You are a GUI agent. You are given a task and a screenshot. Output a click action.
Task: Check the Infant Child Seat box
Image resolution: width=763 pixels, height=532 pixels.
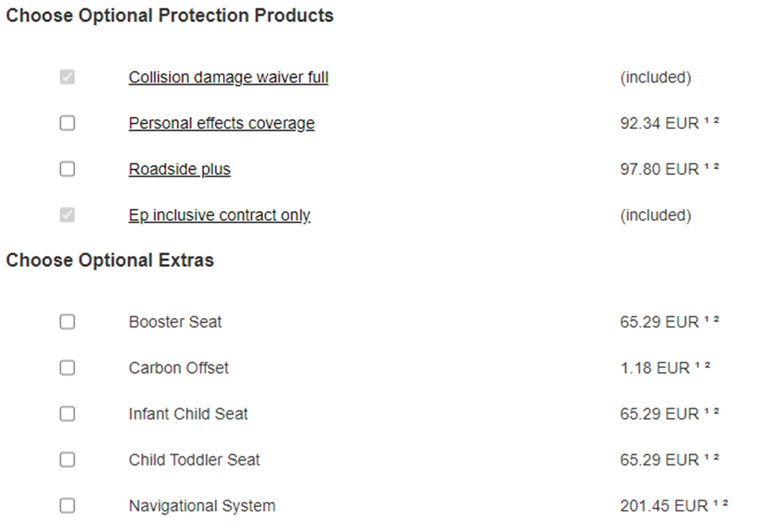pos(67,414)
